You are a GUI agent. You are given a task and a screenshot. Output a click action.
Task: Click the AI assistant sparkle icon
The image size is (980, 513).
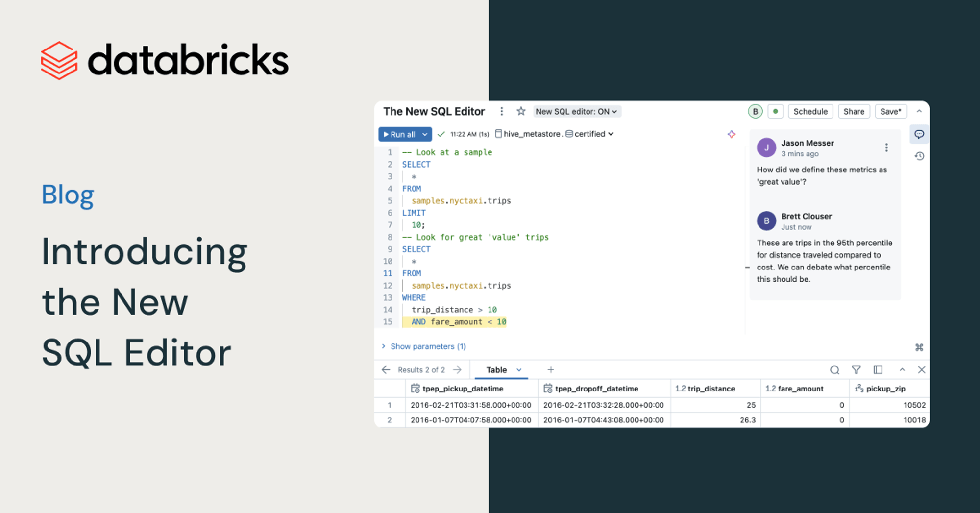coord(731,134)
